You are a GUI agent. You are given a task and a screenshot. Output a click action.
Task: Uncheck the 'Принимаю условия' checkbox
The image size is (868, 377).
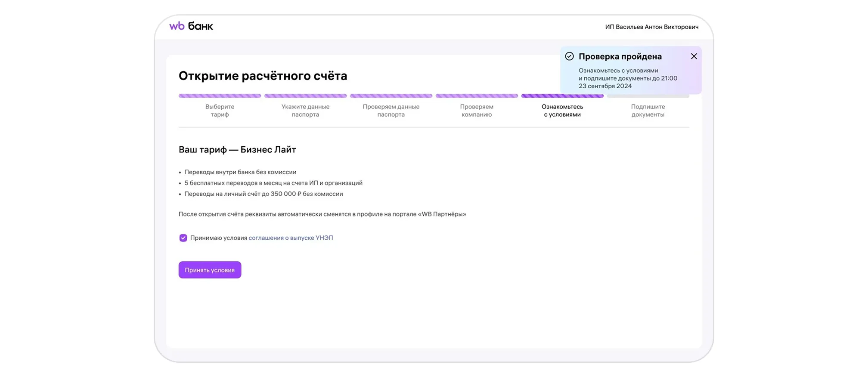[183, 238]
